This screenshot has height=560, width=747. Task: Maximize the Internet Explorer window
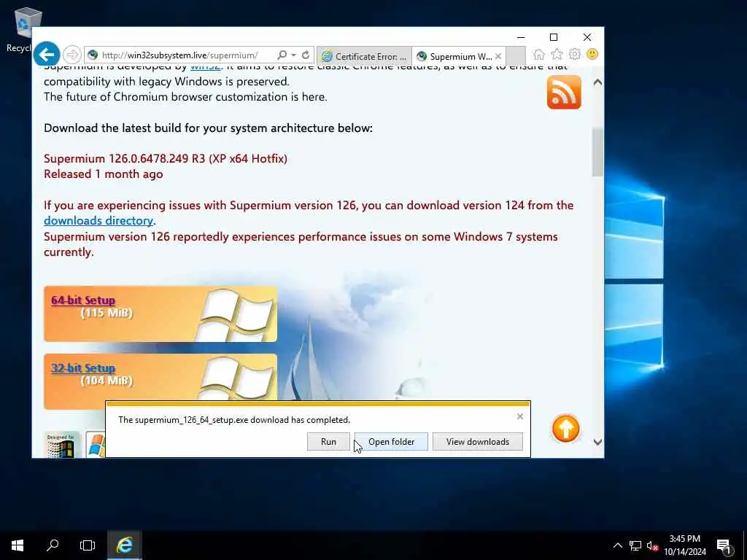(x=554, y=37)
